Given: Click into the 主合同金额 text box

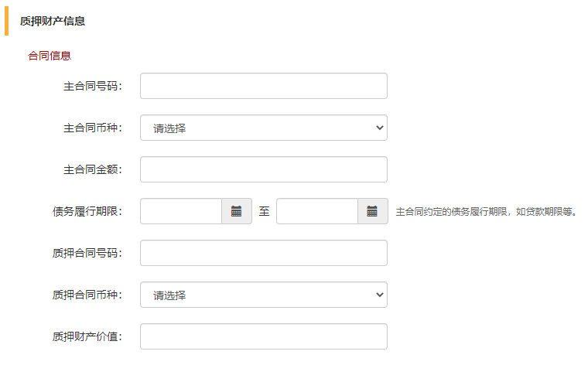Looking at the screenshot, I should pyautogui.click(x=263, y=169).
